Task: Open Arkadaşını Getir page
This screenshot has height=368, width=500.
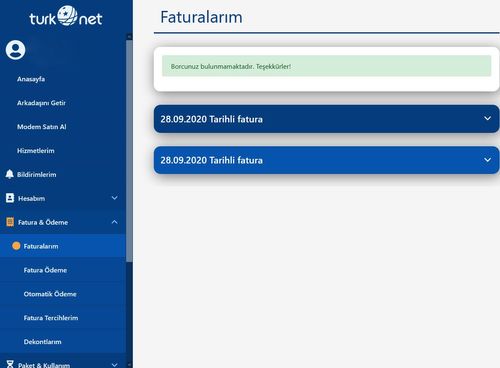Action: (x=41, y=103)
